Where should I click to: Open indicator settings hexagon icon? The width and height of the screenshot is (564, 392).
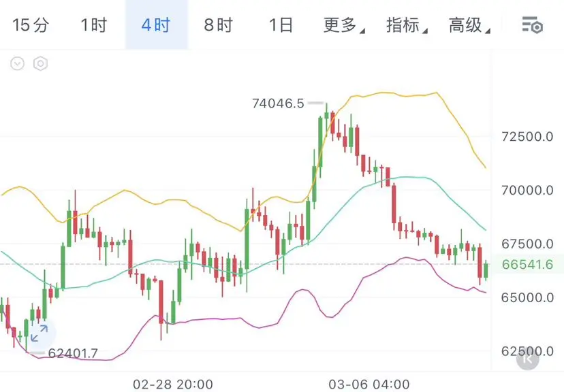(x=40, y=63)
